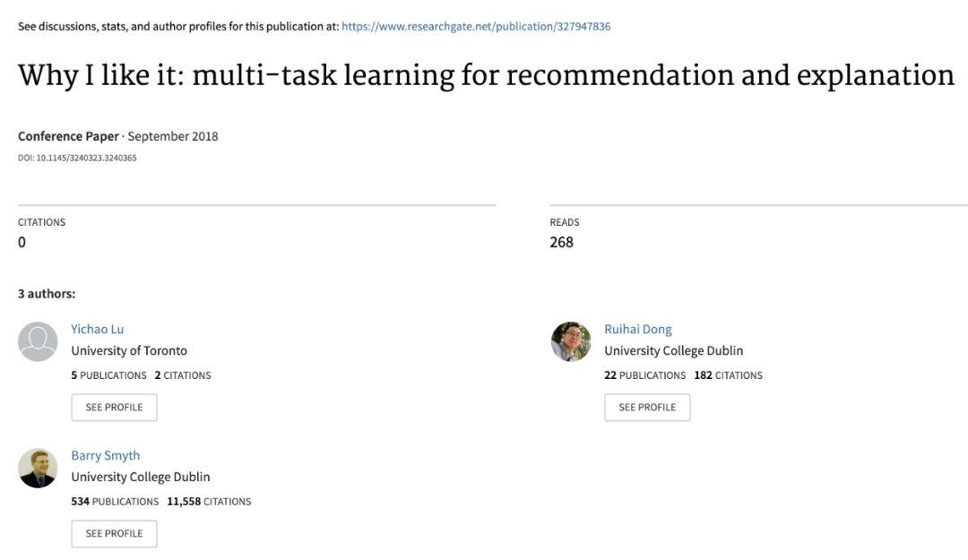Image resolution: width=968 pixels, height=560 pixels.
Task: Click Yichao Lu's 2 citations stat
Action: click(183, 375)
